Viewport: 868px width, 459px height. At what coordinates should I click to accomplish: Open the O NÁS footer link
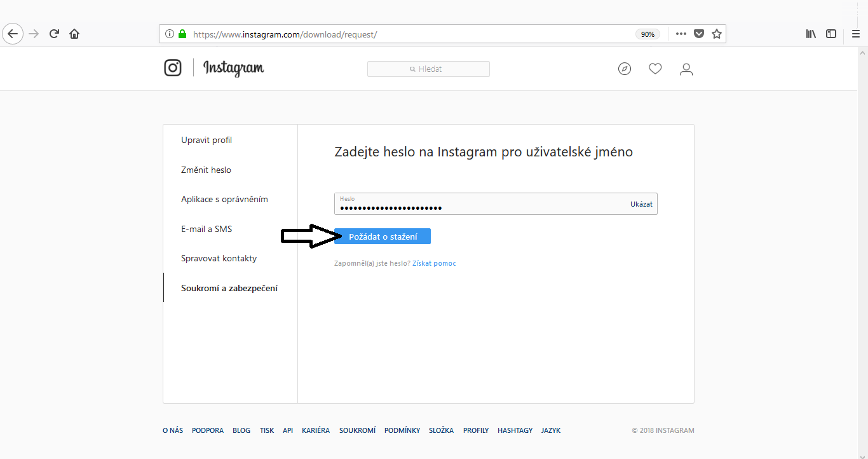pyautogui.click(x=173, y=430)
